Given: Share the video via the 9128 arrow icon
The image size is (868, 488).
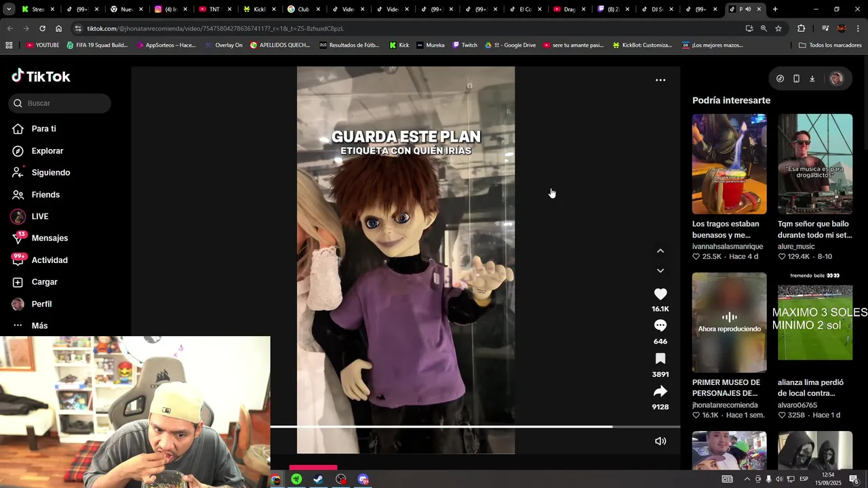Looking at the screenshot, I should pyautogui.click(x=660, y=391).
